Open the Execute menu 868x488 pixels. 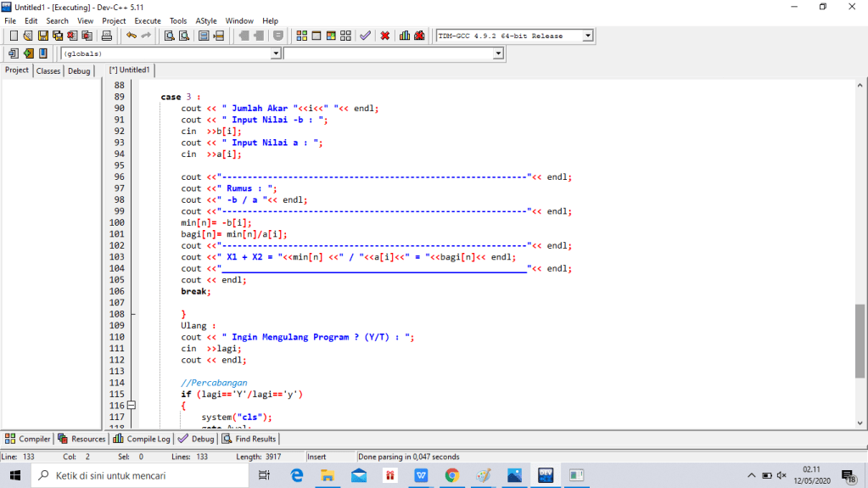coord(148,20)
